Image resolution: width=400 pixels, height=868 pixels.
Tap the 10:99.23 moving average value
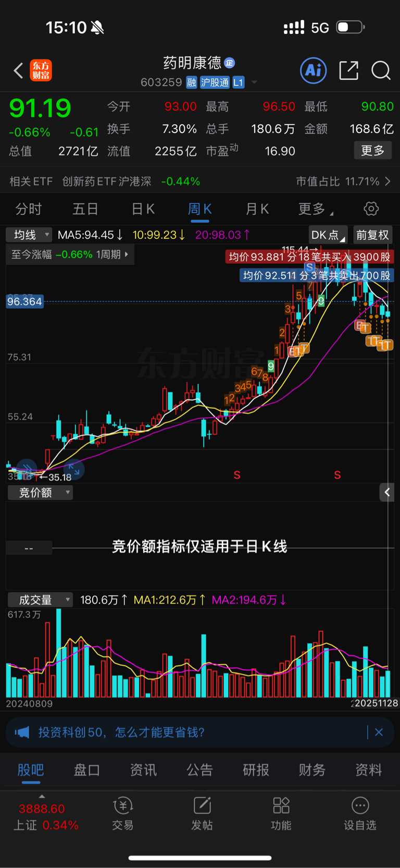point(158,235)
